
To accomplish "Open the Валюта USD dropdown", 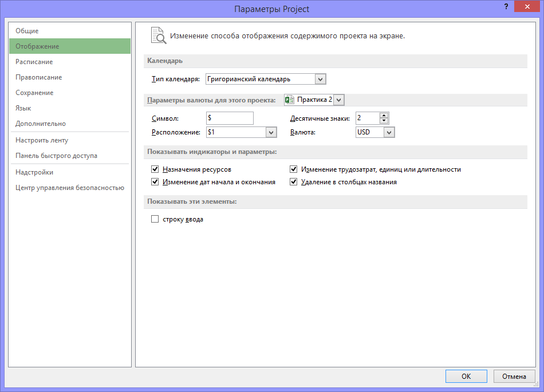I will [x=389, y=132].
